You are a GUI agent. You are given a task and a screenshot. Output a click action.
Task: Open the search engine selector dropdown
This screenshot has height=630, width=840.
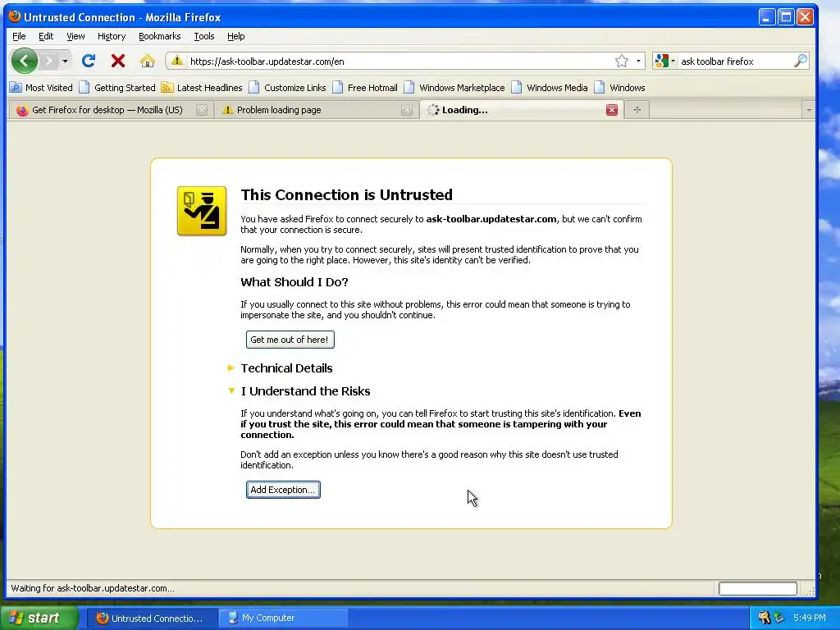664,61
